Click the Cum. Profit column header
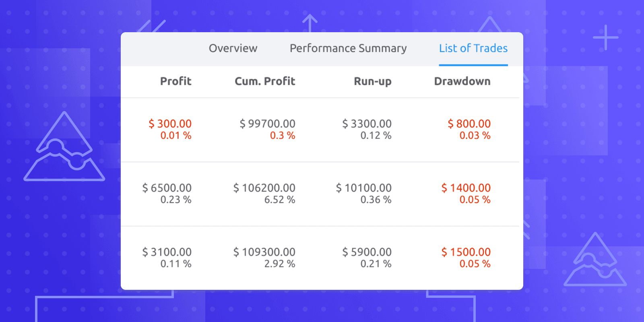This screenshot has height=322, width=644. coord(265,81)
